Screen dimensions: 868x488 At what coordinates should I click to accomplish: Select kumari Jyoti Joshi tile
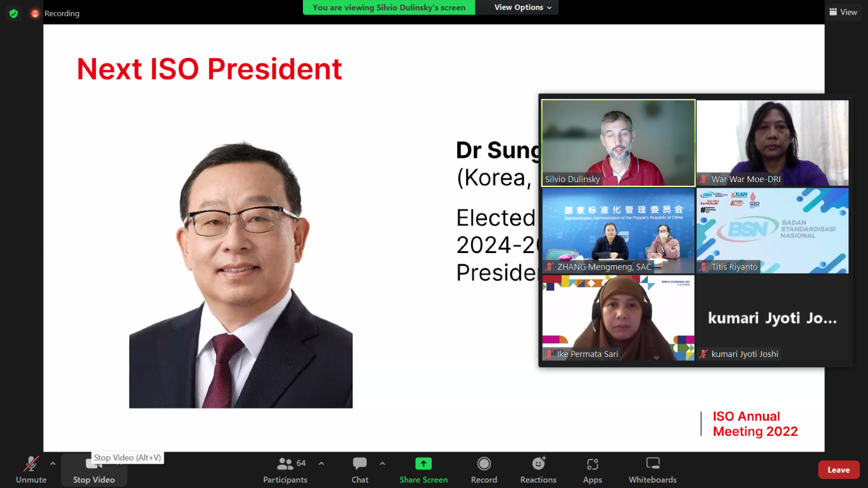pos(772,317)
